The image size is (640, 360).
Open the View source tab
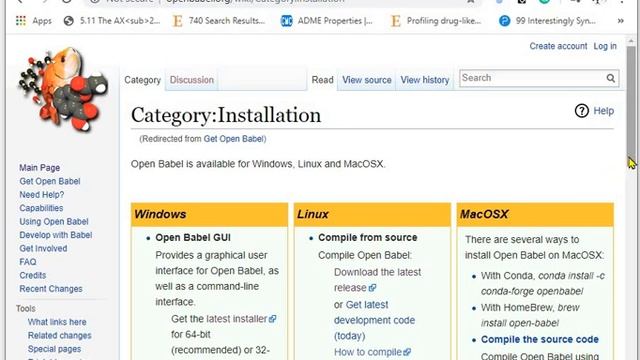367,80
